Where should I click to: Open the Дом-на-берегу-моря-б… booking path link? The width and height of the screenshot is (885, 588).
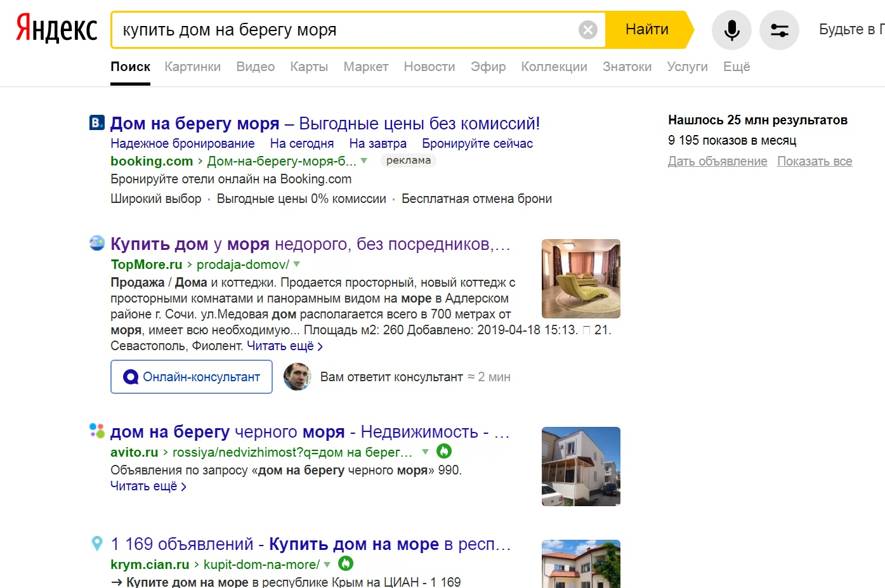tap(282, 161)
